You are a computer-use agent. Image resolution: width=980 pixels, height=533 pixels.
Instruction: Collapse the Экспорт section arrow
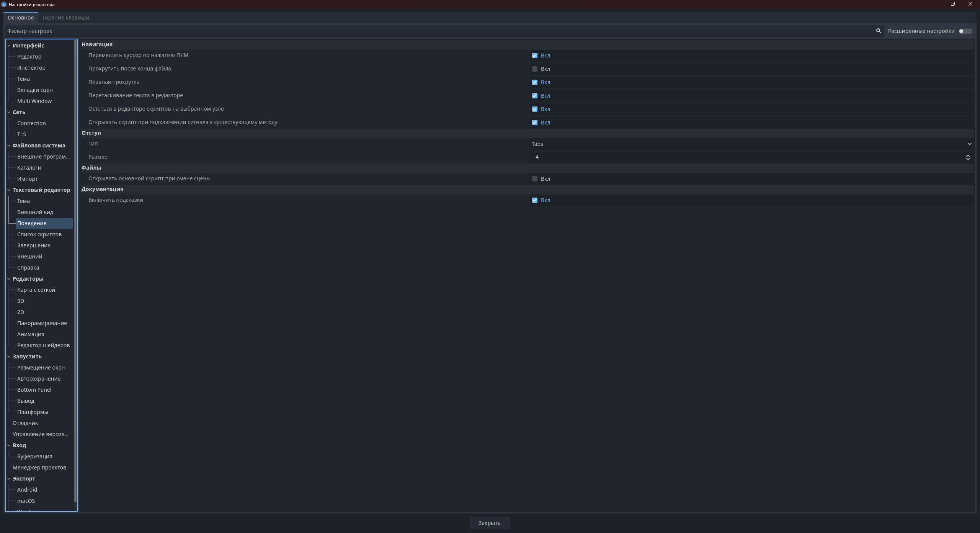pos(9,479)
